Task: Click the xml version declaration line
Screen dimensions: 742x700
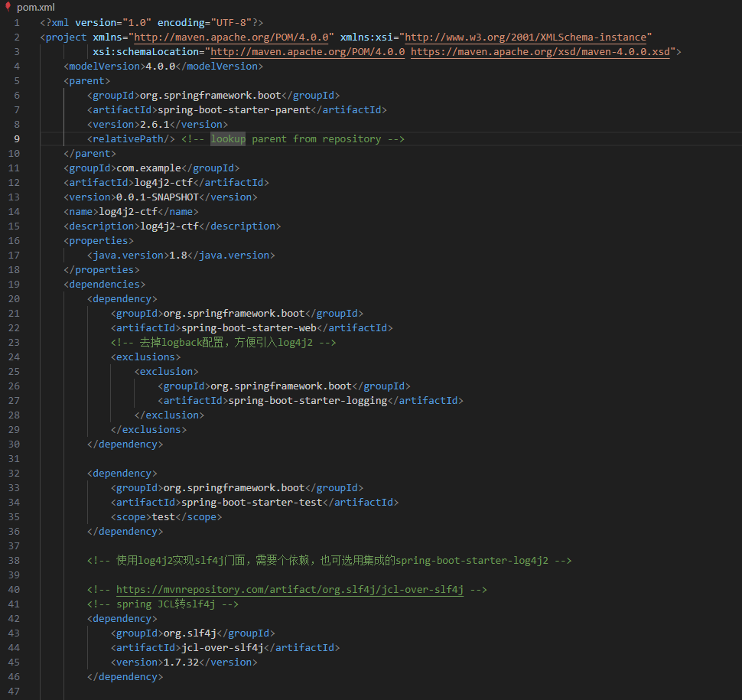Action: tap(152, 22)
